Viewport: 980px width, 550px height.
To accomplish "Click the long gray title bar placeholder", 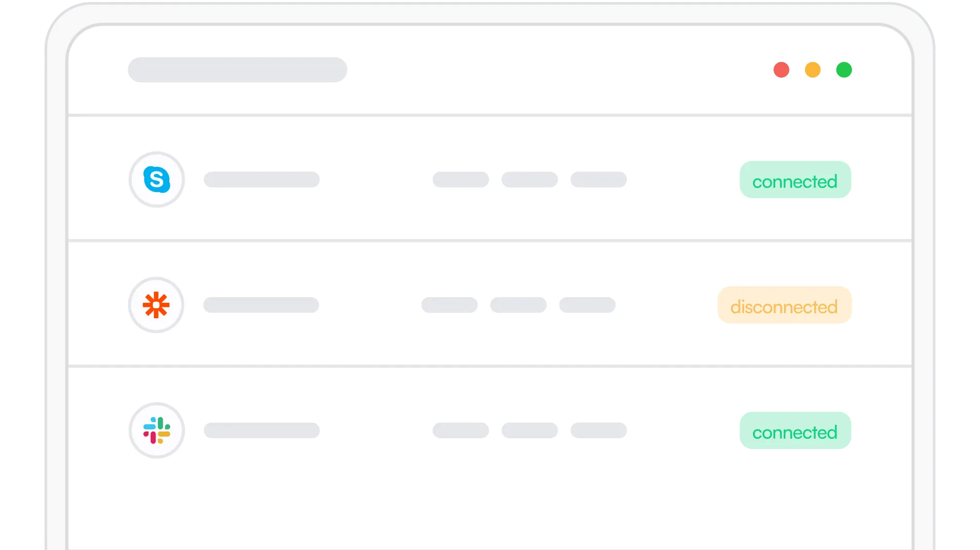I will point(237,70).
